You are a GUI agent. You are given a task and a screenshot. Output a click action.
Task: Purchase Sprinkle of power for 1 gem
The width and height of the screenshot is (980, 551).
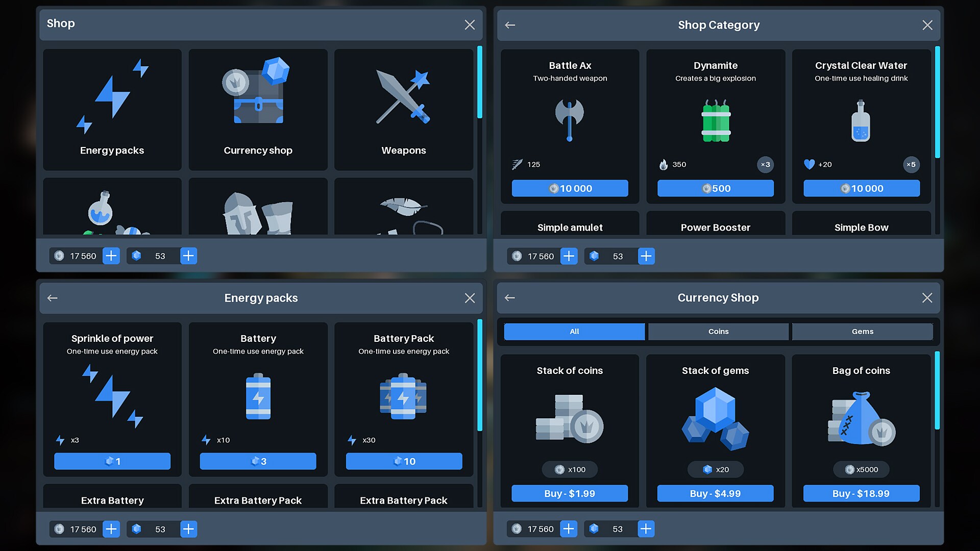pos(112,461)
